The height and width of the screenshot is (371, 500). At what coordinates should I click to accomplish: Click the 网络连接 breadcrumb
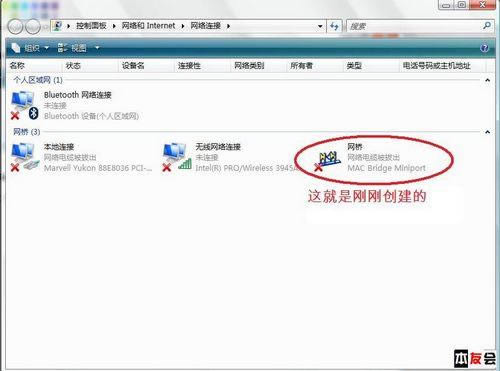point(205,26)
